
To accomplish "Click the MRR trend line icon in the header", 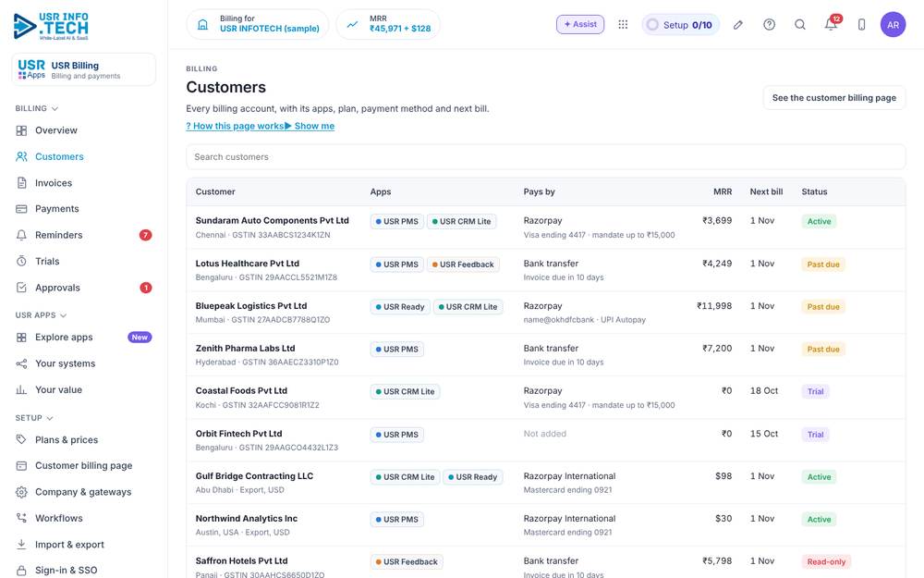I will click(352, 25).
